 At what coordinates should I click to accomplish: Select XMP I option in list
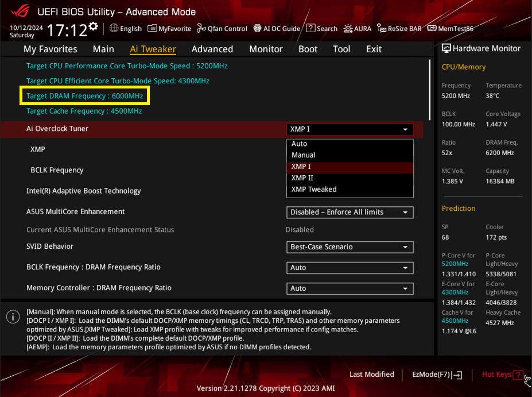click(350, 167)
